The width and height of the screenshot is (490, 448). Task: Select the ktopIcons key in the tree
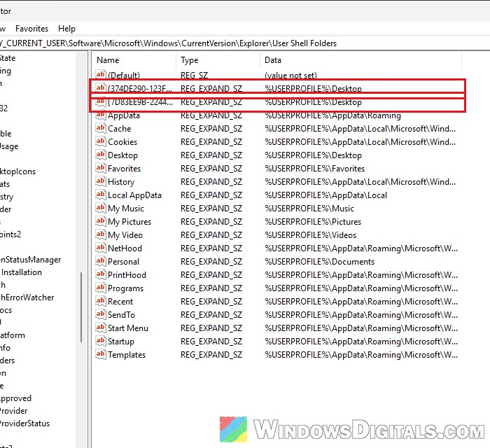pos(17,171)
